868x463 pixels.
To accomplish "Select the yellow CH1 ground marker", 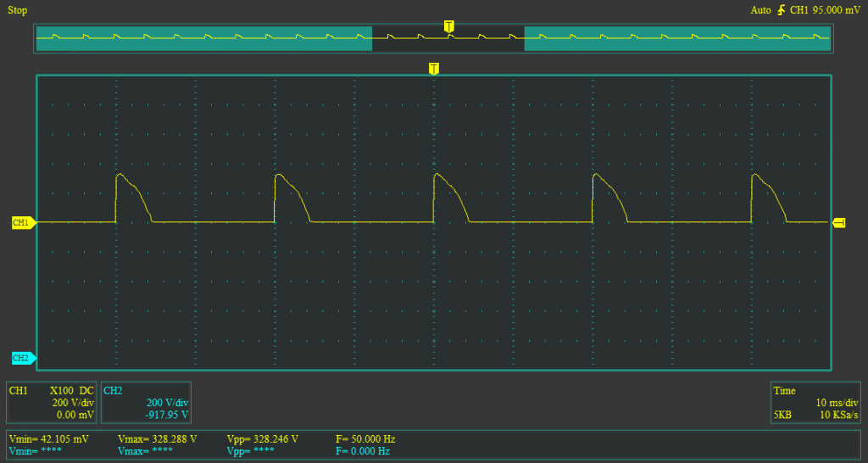I will pyautogui.click(x=23, y=222).
